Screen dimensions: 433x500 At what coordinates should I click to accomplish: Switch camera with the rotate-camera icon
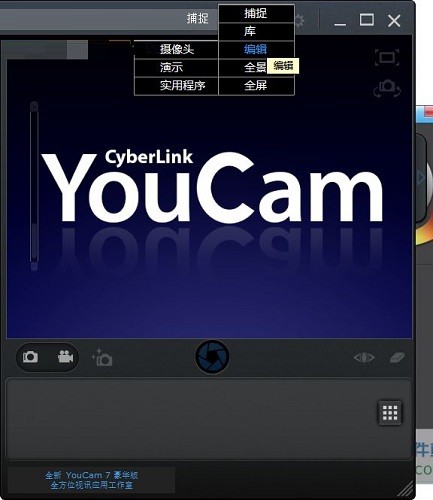387,88
